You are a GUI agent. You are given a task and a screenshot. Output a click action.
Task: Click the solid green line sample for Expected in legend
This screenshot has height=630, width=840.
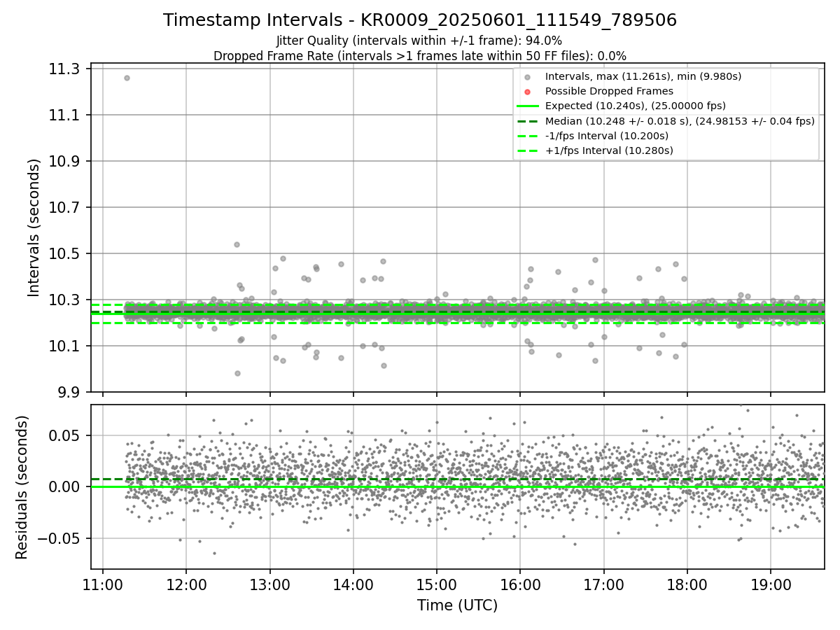[x=528, y=106]
